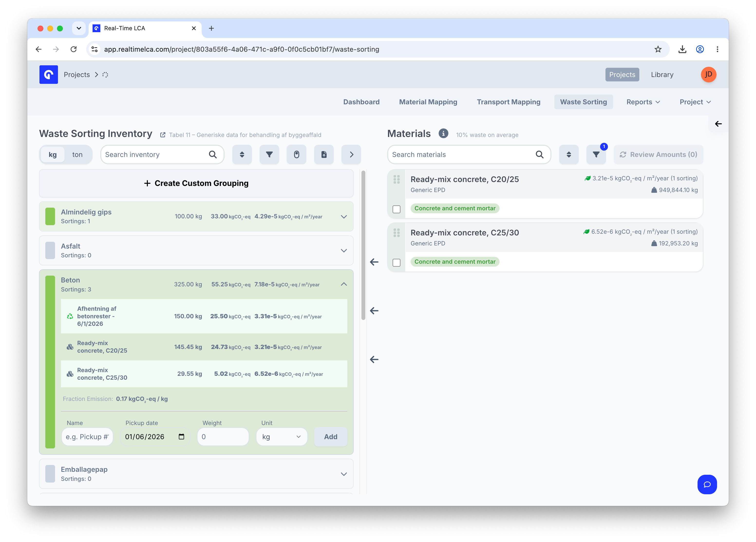Bookmark this page with star icon
Image resolution: width=756 pixels, height=542 pixels.
point(658,49)
